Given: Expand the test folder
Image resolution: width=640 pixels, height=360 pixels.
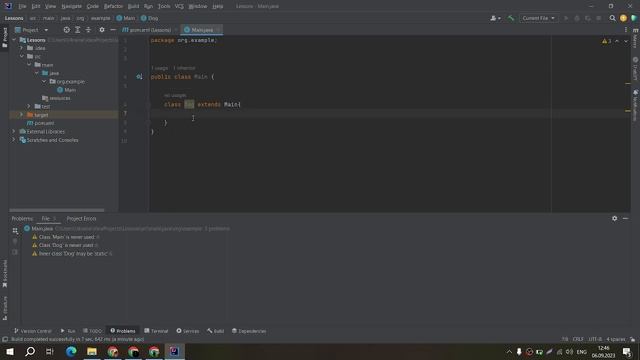Looking at the screenshot, I should click(x=29, y=106).
